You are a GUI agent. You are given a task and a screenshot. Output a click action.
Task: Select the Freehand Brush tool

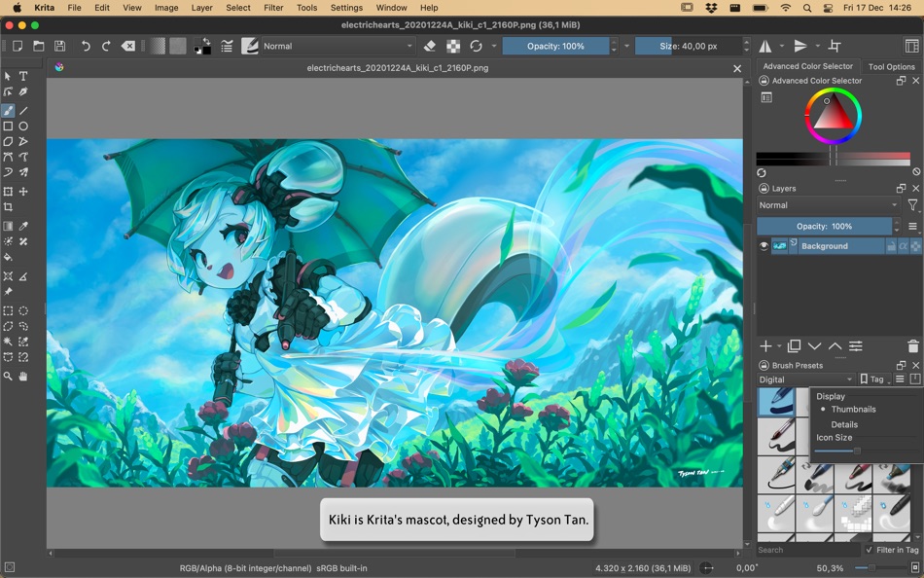[x=8, y=110]
